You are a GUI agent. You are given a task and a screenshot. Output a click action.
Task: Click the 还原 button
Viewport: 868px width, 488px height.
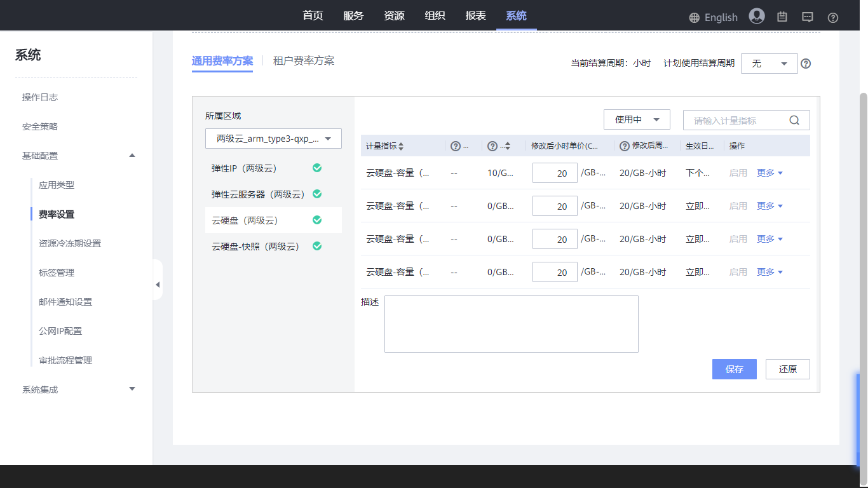click(x=787, y=369)
